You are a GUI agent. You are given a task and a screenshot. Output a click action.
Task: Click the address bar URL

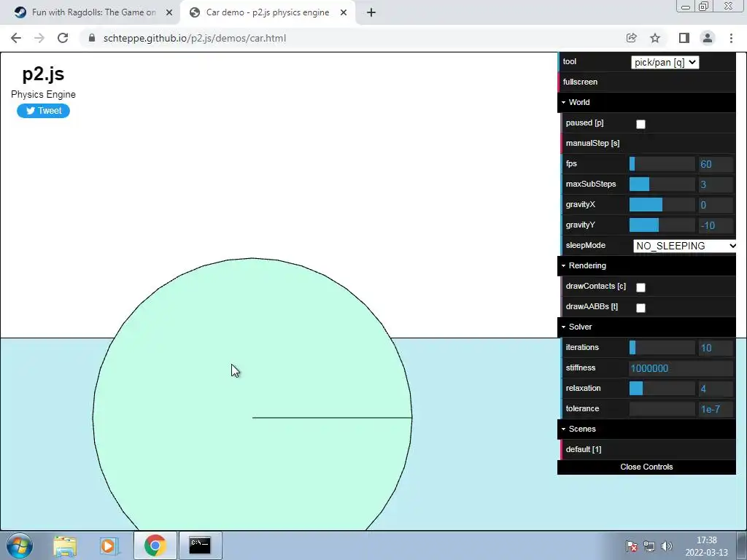194,38
